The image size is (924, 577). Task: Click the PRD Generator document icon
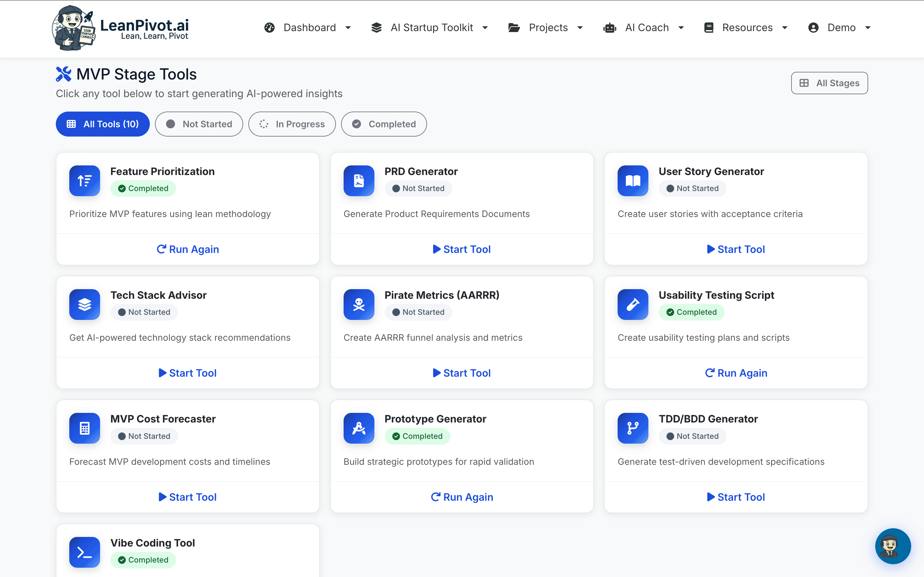tap(358, 180)
